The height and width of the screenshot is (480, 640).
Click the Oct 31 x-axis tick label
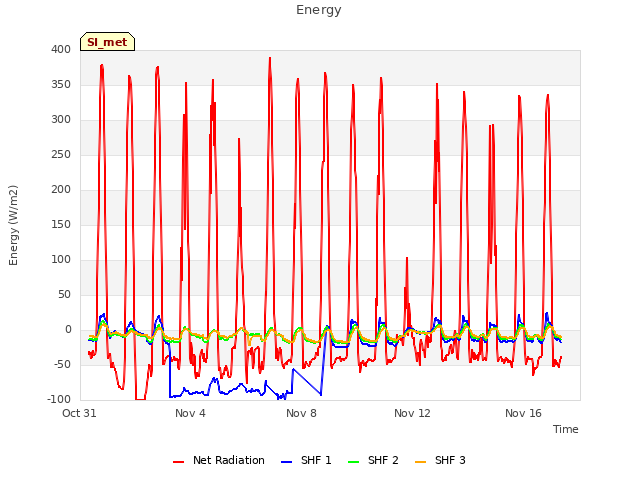coord(79,413)
